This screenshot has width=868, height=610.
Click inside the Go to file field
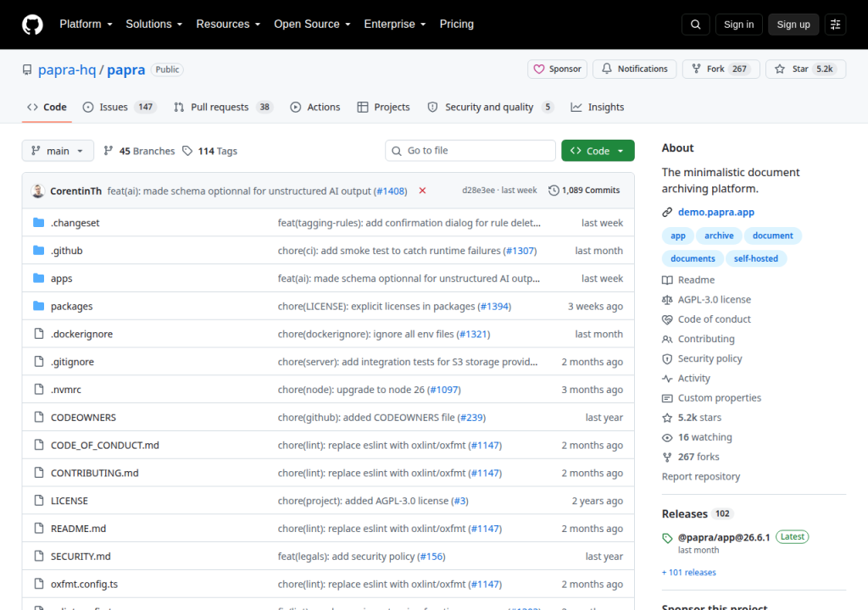tap(470, 151)
